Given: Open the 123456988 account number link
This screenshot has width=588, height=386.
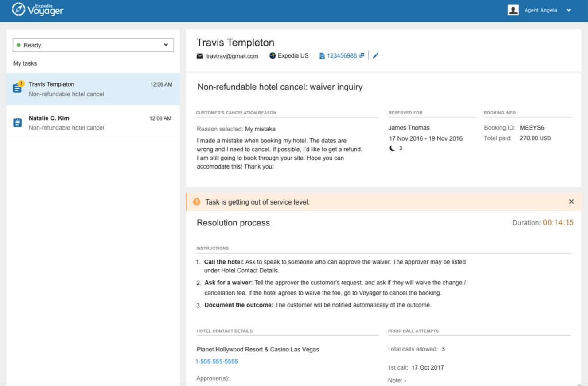Looking at the screenshot, I should [342, 56].
